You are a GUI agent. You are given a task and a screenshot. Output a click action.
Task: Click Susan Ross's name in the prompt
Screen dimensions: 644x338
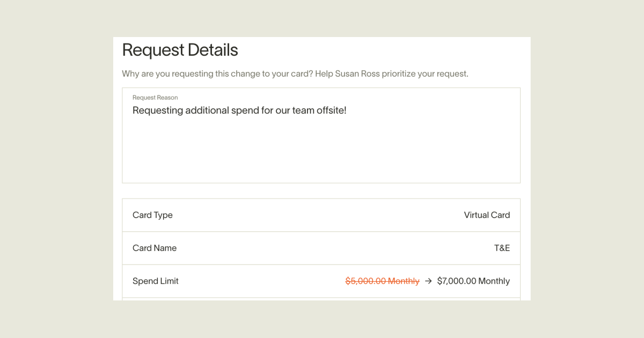tap(357, 74)
